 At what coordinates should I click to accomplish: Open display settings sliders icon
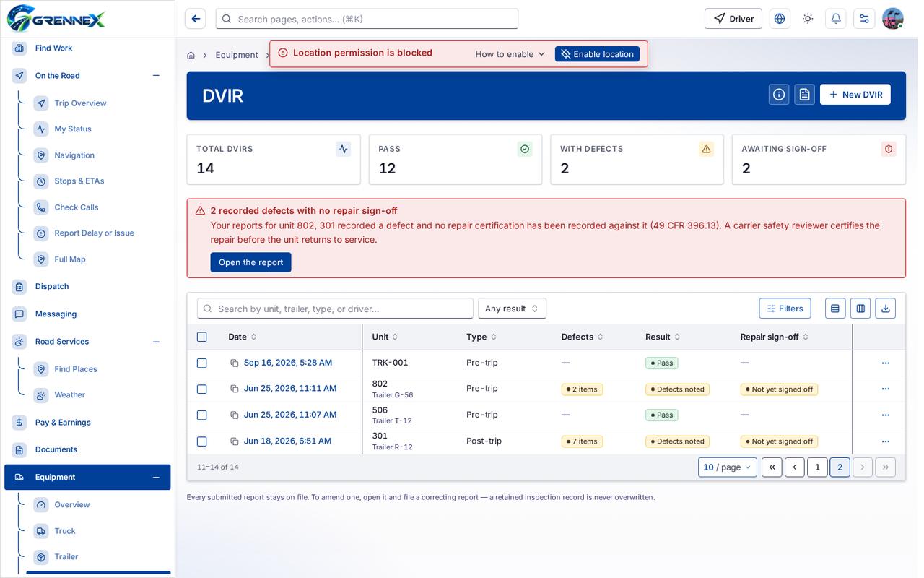pyautogui.click(x=864, y=19)
